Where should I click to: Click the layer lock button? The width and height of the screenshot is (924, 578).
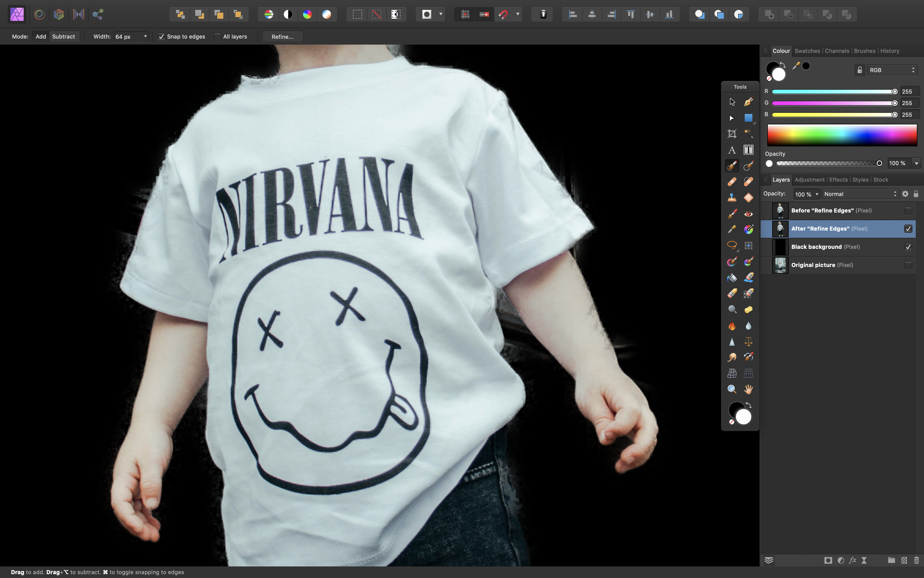[916, 194]
